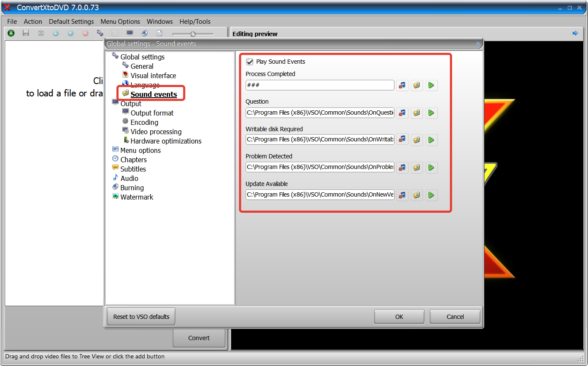This screenshot has height=366, width=588.
Task: Click the merge titles filmstrip toolbar icon
Action: click(x=41, y=33)
